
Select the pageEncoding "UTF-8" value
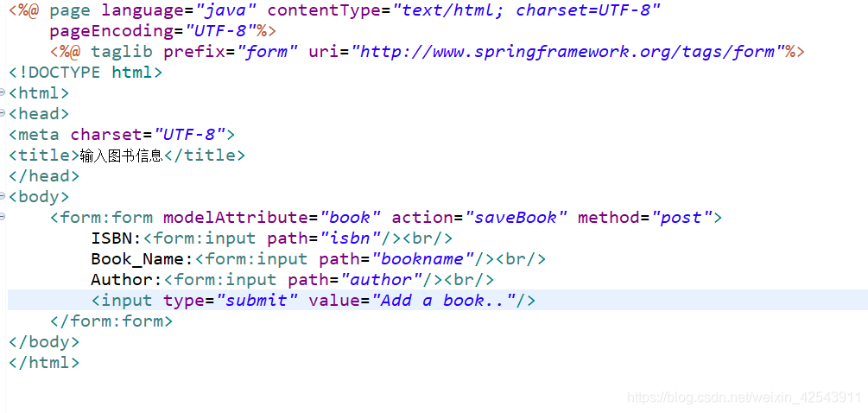tap(220, 31)
